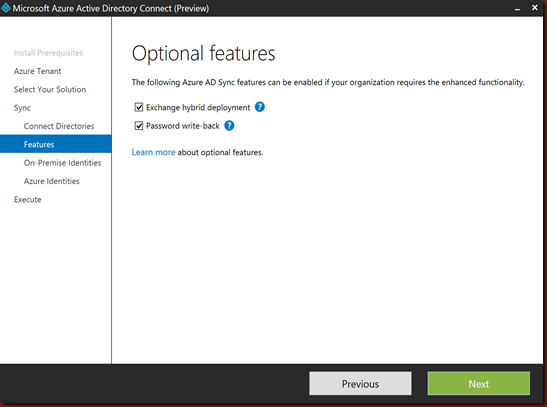Image resolution: width=547 pixels, height=407 pixels.
Task: Select the Features step
Action: coord(56,144)
